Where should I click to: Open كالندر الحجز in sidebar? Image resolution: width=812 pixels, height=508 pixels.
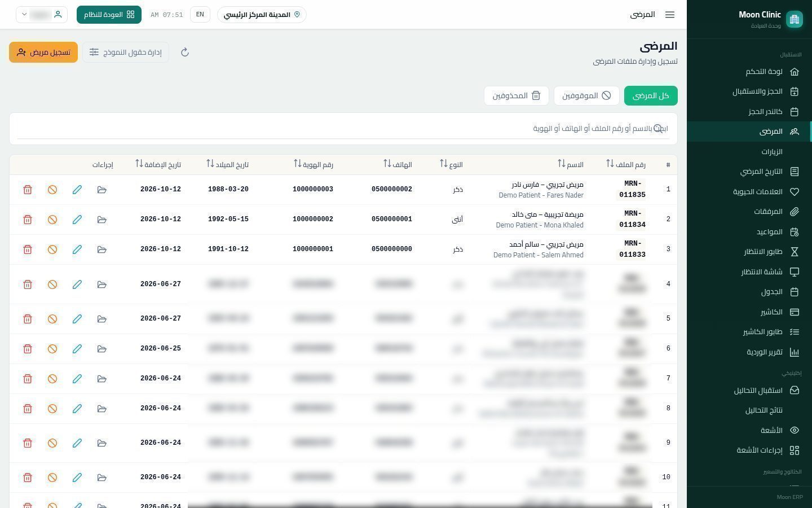[749, 112]
